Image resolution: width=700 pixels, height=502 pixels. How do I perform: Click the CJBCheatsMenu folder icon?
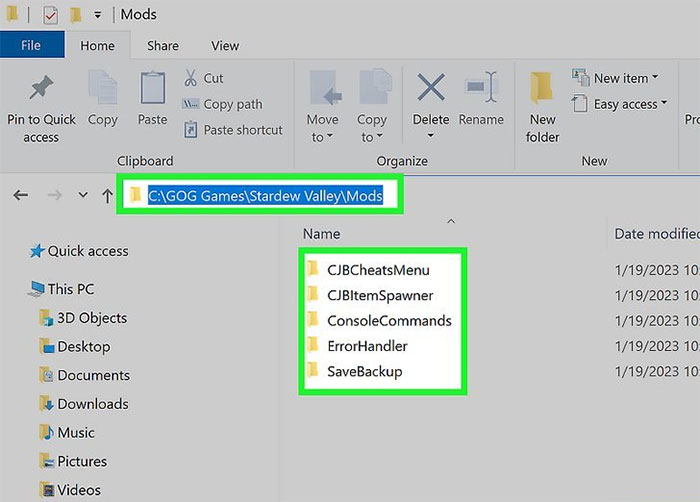[313, 269]
